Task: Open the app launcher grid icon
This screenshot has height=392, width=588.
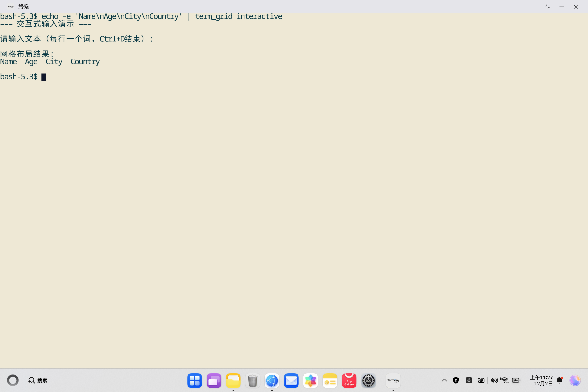Action: (x=194, y=381)
